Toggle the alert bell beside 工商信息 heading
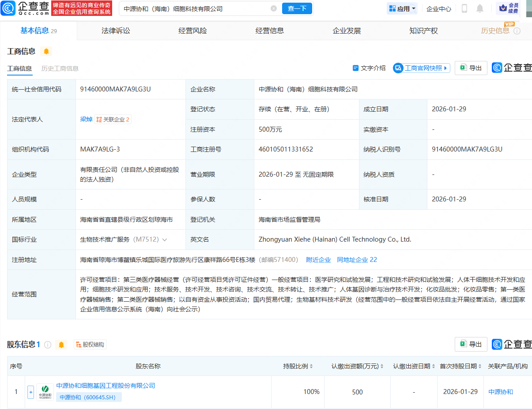532x409 pixels. point(46,51)
